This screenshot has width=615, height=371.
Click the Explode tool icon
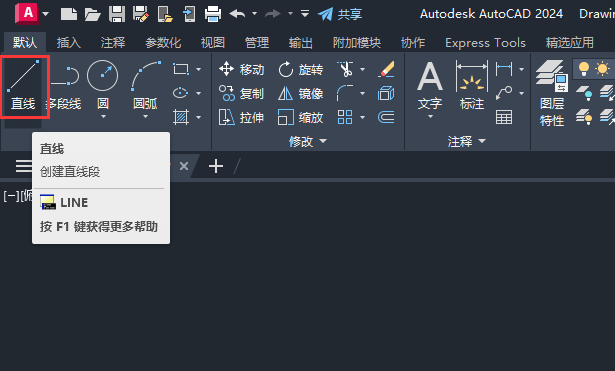tap(386, 93)
